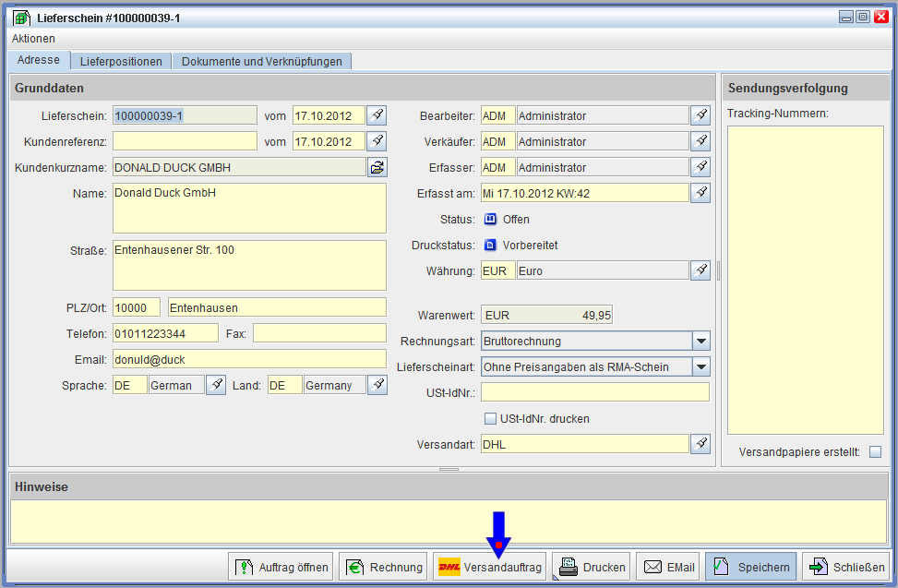
Task: Click the pin icon next to Lieferschein date
Action: (377, 115)
